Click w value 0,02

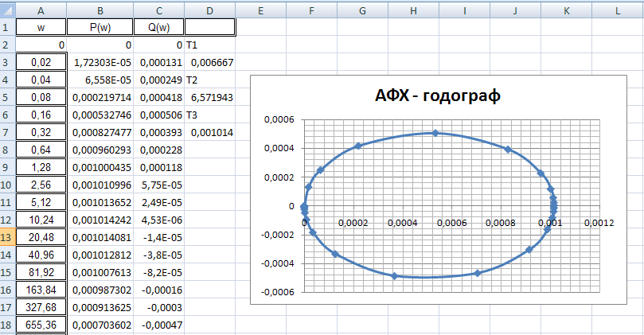(x=41, y=62)
